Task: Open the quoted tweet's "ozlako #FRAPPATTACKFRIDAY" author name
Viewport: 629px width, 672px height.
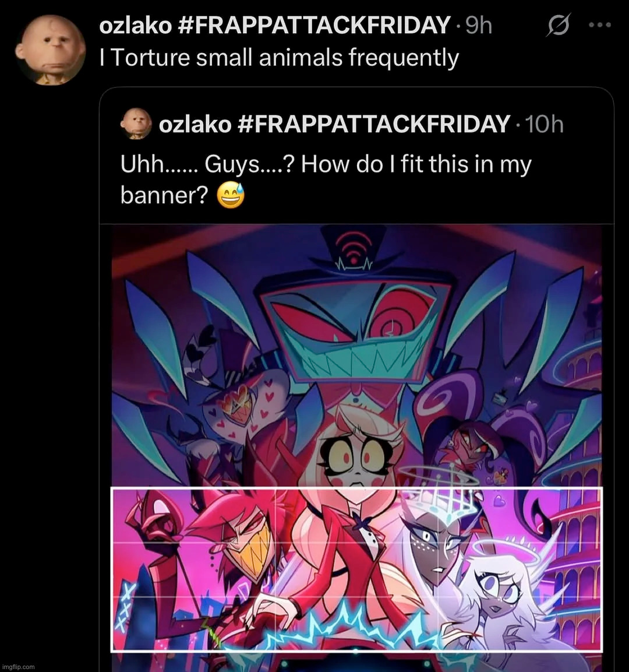Action: [x=334, y=124]
